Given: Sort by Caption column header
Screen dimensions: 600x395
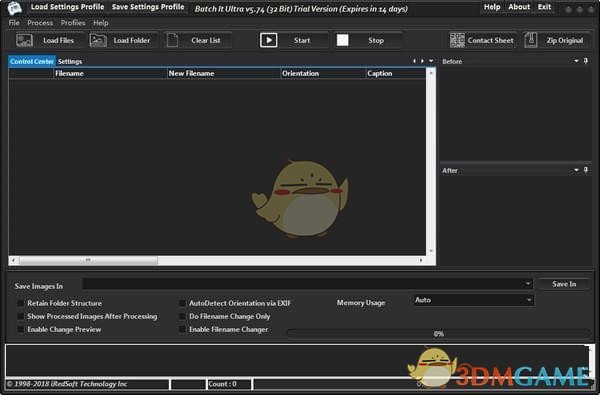Looking at the screenshot, I should (x=396, y=73).
